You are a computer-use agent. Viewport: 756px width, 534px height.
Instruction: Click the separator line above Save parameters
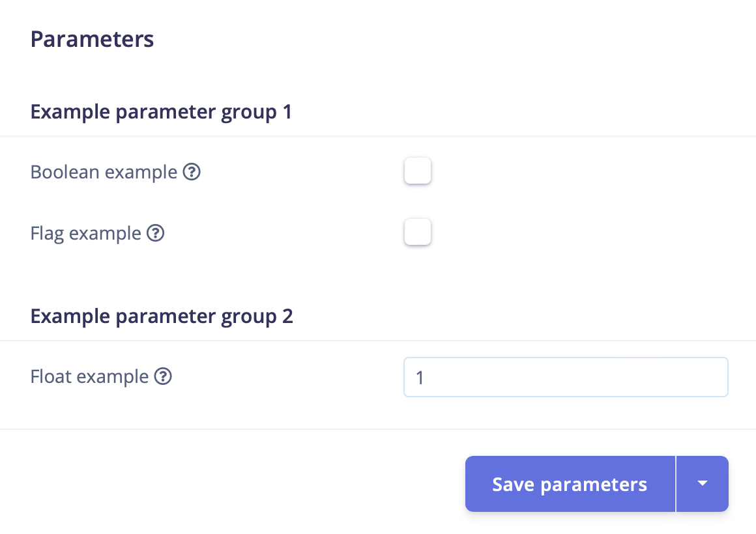coord(378,429)
